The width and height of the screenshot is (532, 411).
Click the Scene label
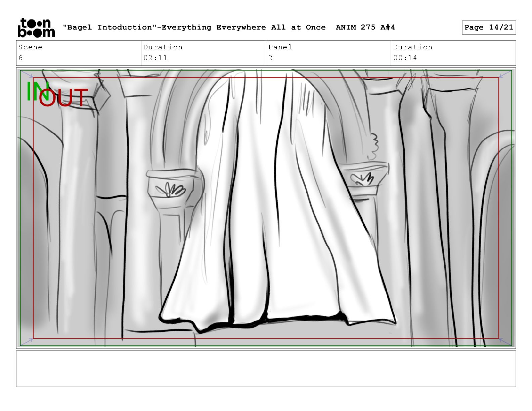[x=30, y=47]
